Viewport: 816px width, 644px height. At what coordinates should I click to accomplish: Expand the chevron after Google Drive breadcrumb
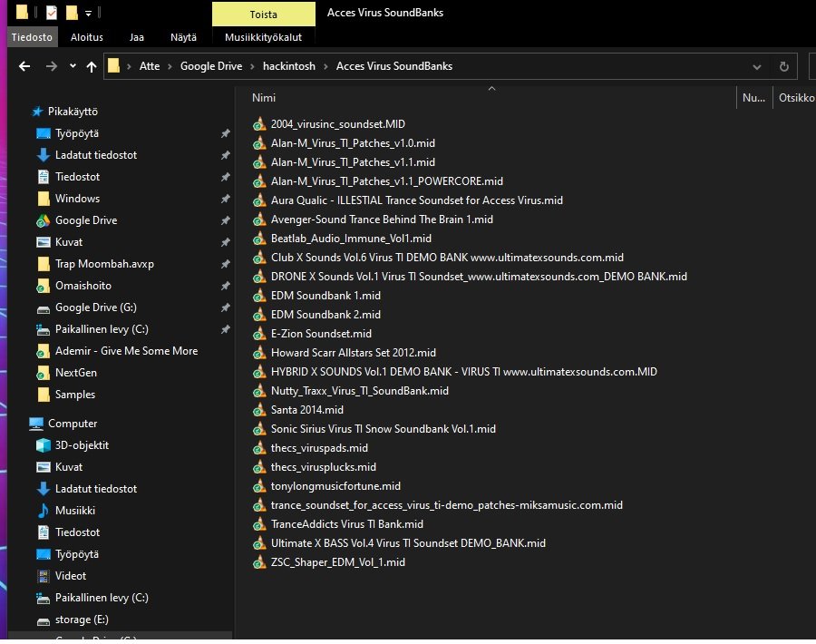pyautogui.click(x=252, y=66)
